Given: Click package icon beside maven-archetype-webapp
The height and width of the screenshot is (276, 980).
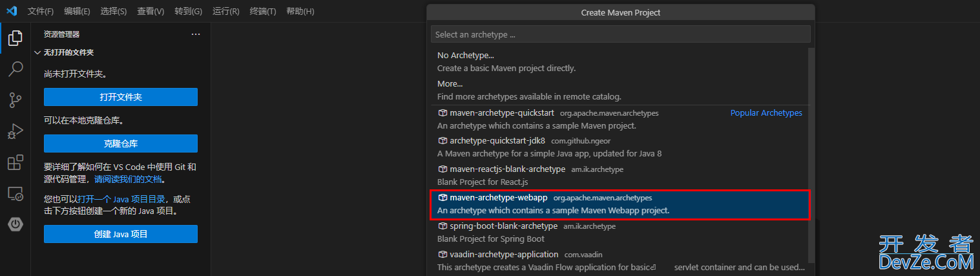Looking at the screenshot, I should pos(443,197).
